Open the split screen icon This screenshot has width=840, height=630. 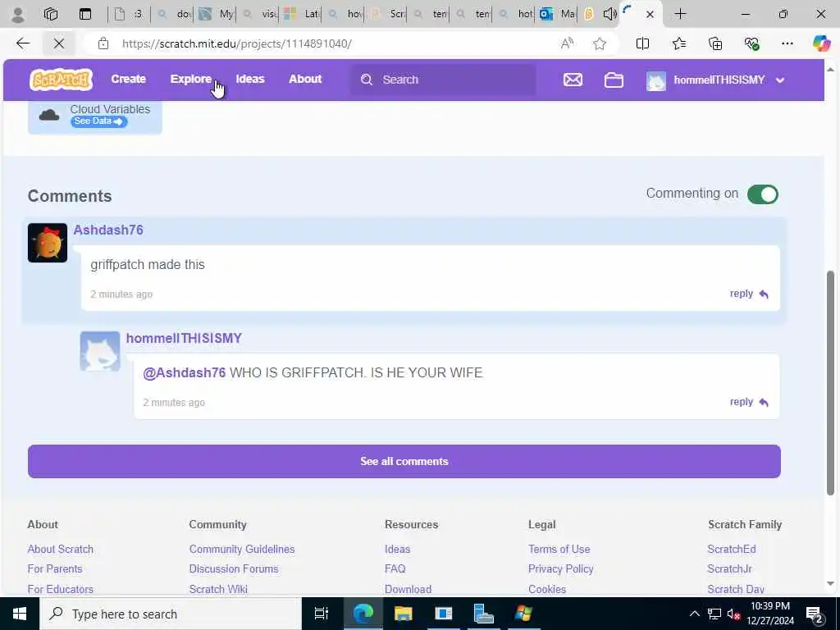point(642,44)
